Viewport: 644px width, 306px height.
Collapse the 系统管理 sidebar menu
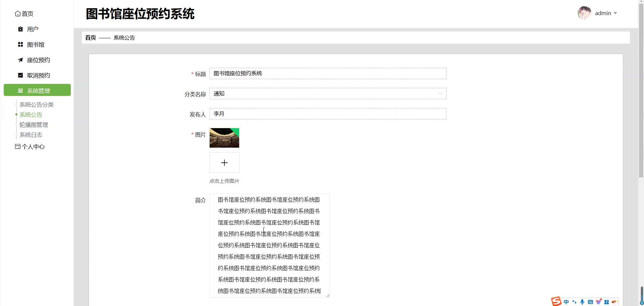pyautogui.click(x=37, y=90)
